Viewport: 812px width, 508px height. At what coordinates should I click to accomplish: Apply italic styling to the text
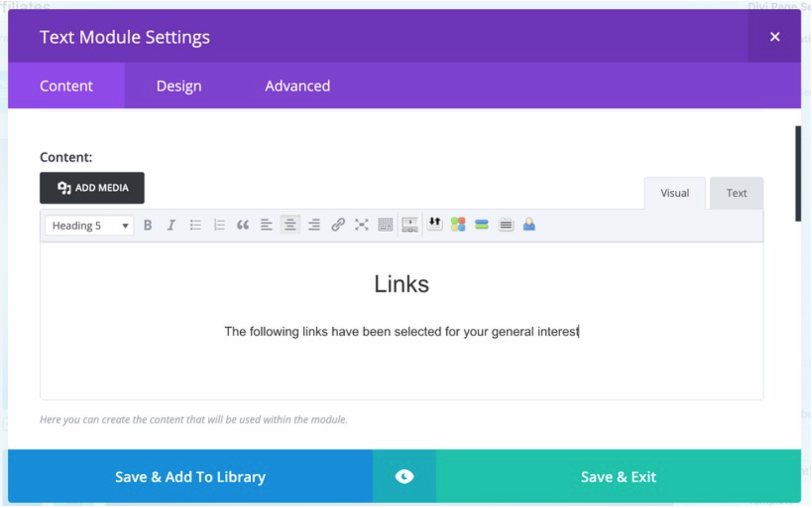[171, 225]
